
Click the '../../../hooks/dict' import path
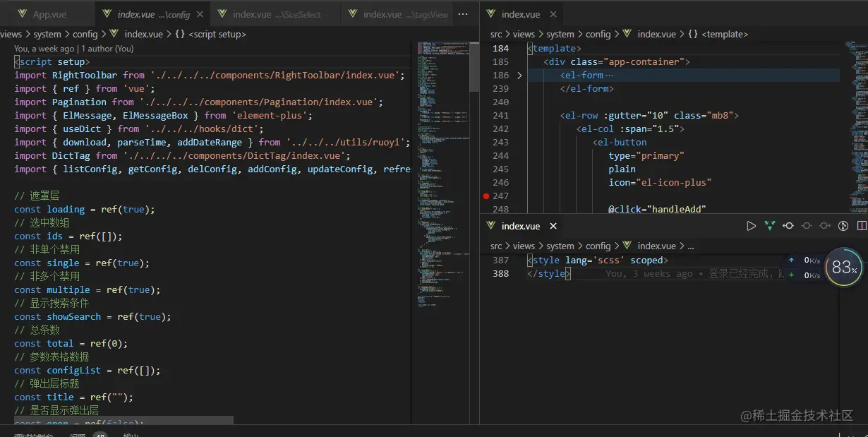coord(204,128)
